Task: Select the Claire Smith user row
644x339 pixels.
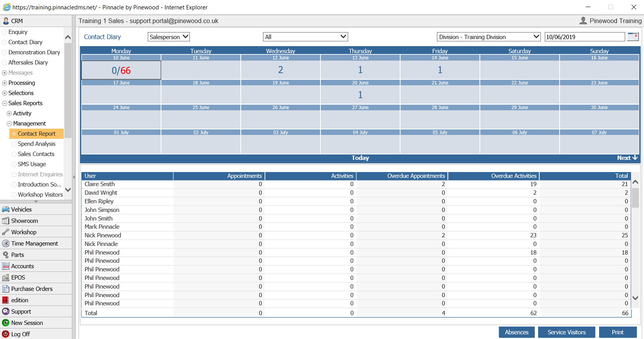Action: tap(356, 184)
